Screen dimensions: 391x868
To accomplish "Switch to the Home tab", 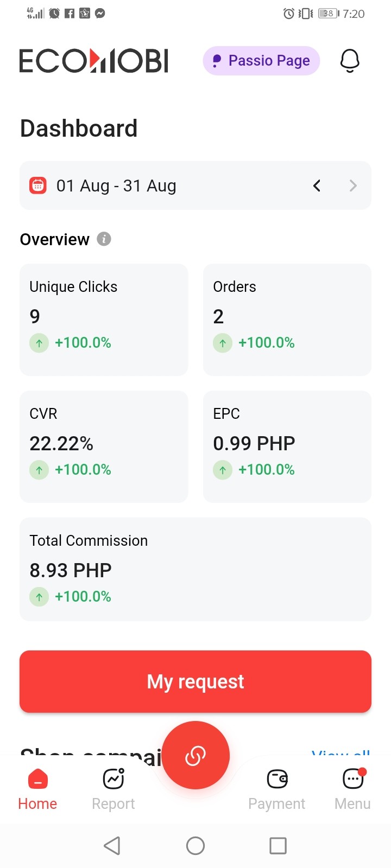I will (37, 789).
